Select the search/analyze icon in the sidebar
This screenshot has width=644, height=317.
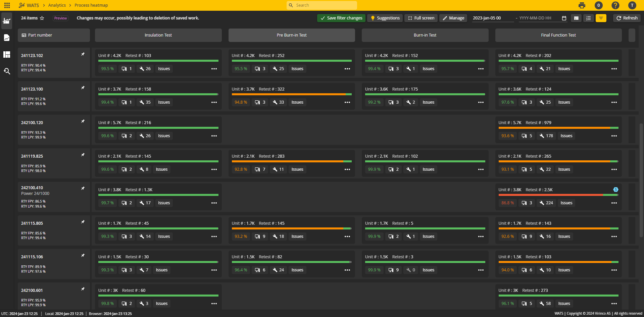(7, 71)
